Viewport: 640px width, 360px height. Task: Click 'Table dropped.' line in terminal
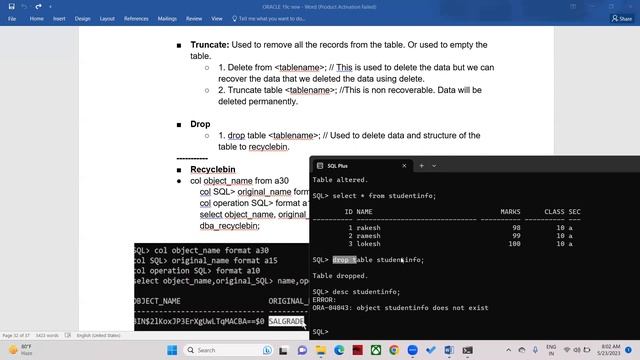click(340, 276)
